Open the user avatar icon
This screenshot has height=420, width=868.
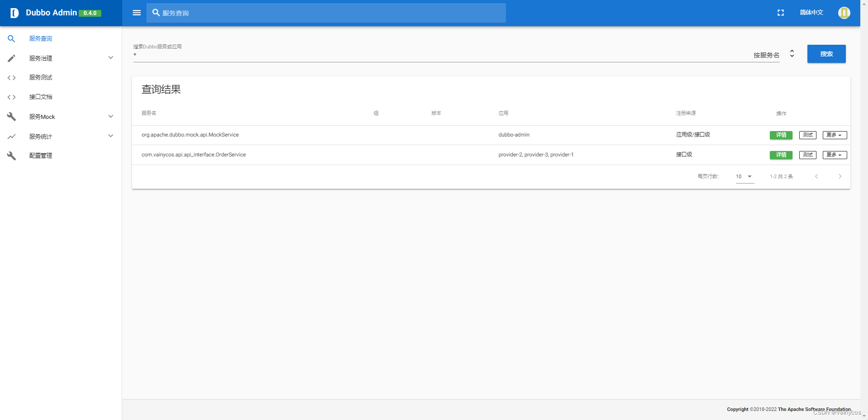[844, 13]
